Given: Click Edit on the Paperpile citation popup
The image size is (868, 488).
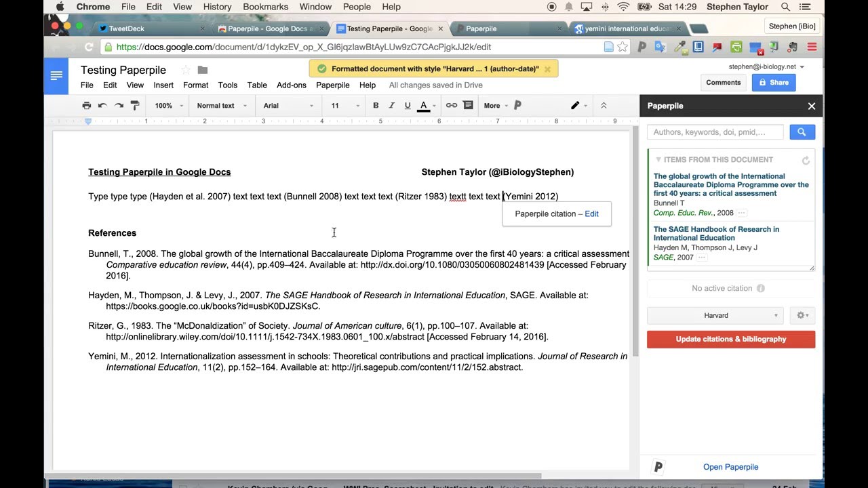Looking at the screenshot, I should 592,213.
